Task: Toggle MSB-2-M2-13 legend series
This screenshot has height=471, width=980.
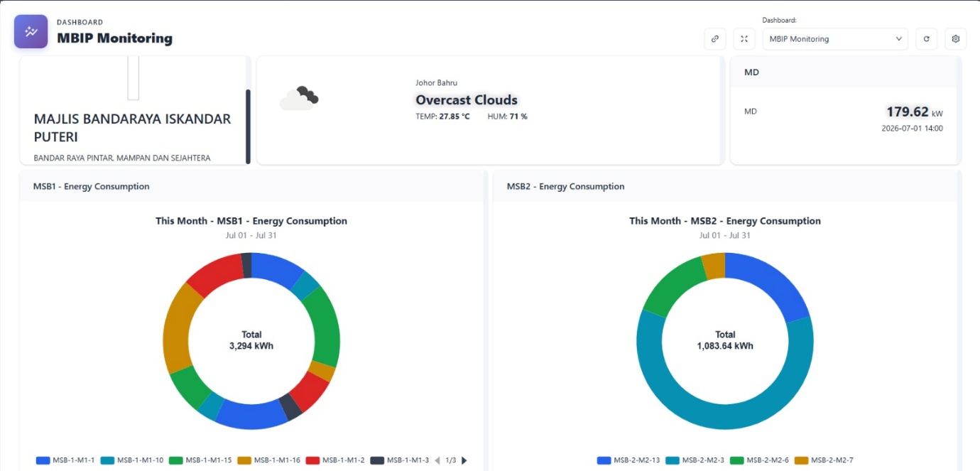Action: 628,460
